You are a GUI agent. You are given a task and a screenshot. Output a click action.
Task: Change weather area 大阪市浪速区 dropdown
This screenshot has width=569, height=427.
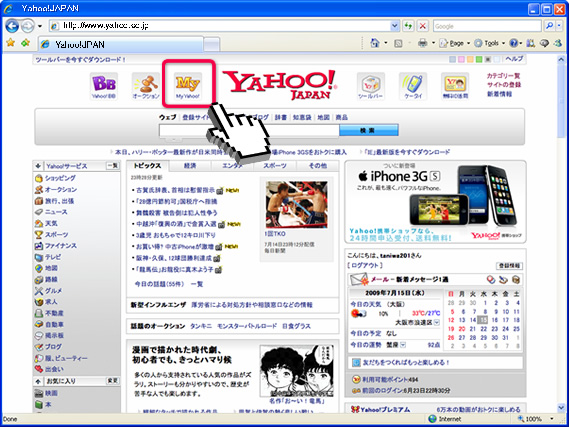[437, 323]
